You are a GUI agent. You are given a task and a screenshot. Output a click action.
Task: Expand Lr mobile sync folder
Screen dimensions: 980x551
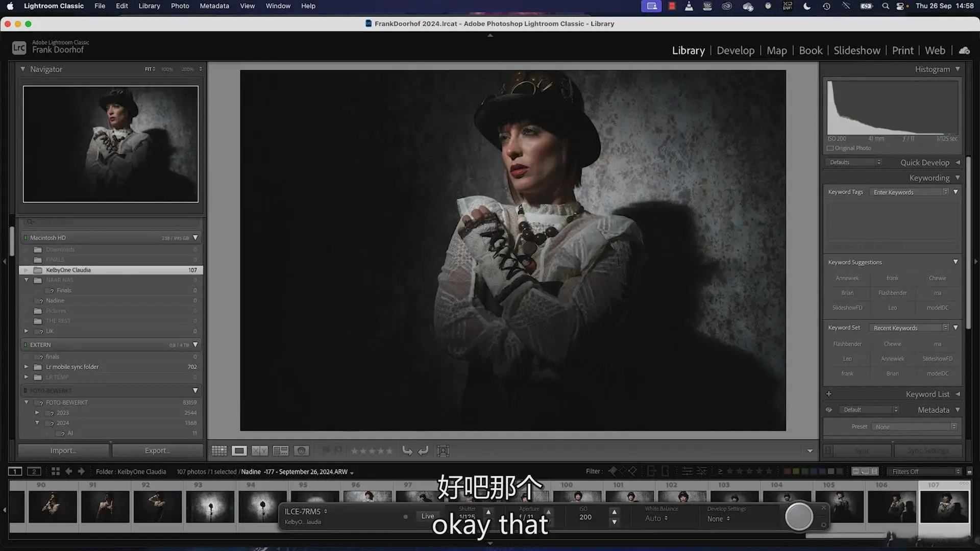point(27,367)
